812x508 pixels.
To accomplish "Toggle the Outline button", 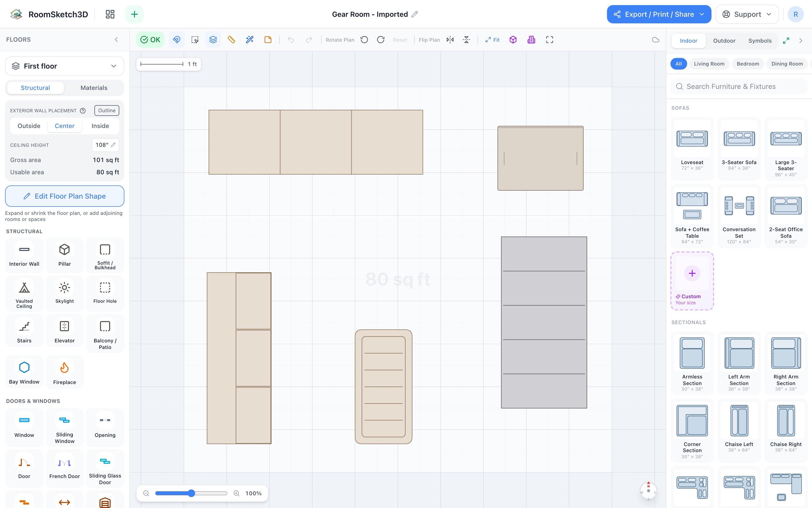I will 107,110.
